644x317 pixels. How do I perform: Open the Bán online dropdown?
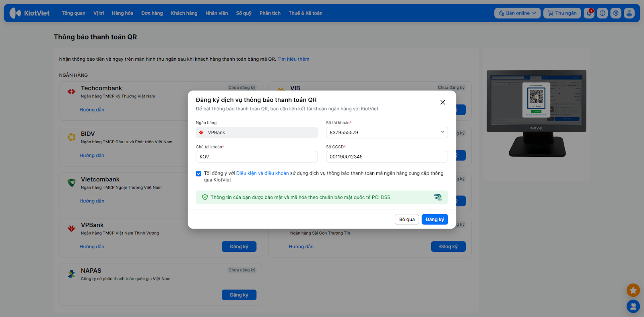coord(517,13)
